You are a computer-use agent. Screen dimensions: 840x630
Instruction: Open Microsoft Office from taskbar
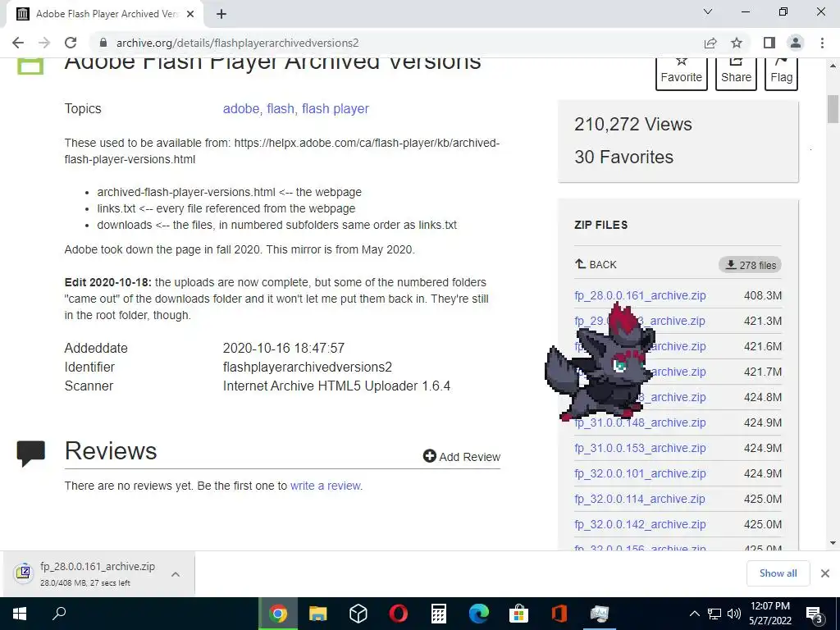pos(559,614)
